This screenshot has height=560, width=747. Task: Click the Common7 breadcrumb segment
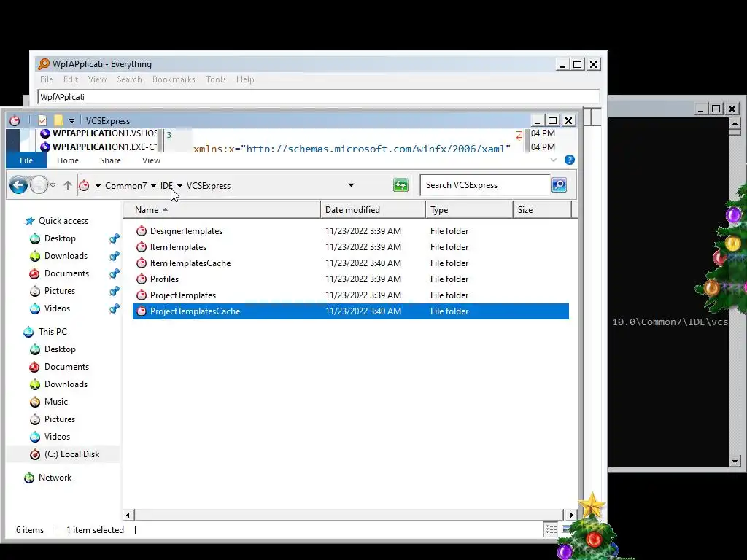[x=125, y=186]
